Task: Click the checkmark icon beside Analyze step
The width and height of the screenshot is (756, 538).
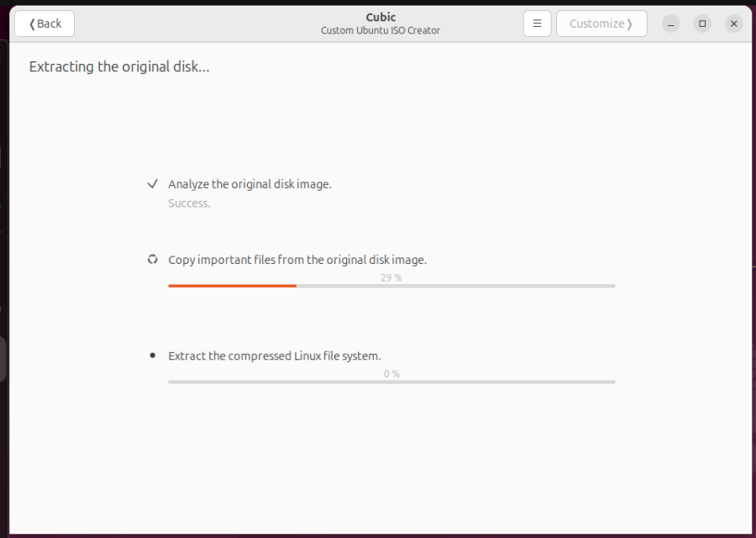Action: coord(152,184)
